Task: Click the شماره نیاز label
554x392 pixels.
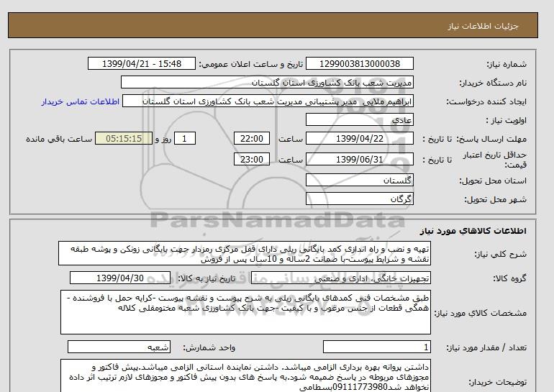Action: [x=507, y=64]
